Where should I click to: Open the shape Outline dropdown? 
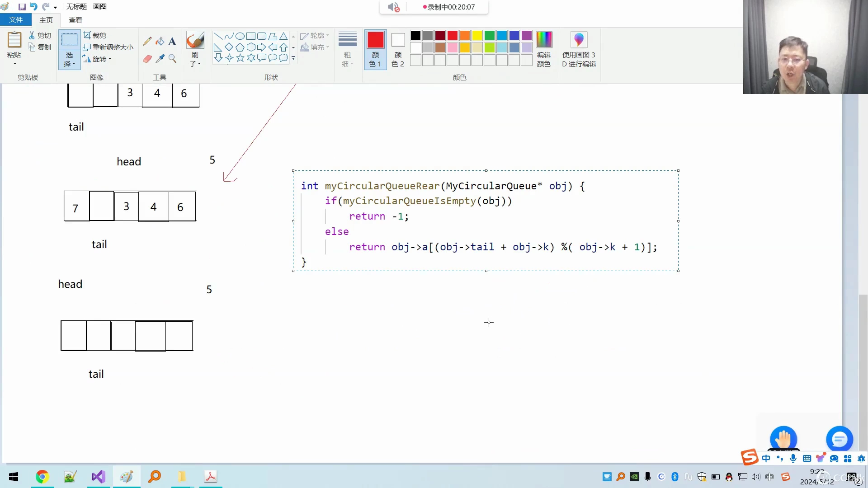tap(315, 35)
